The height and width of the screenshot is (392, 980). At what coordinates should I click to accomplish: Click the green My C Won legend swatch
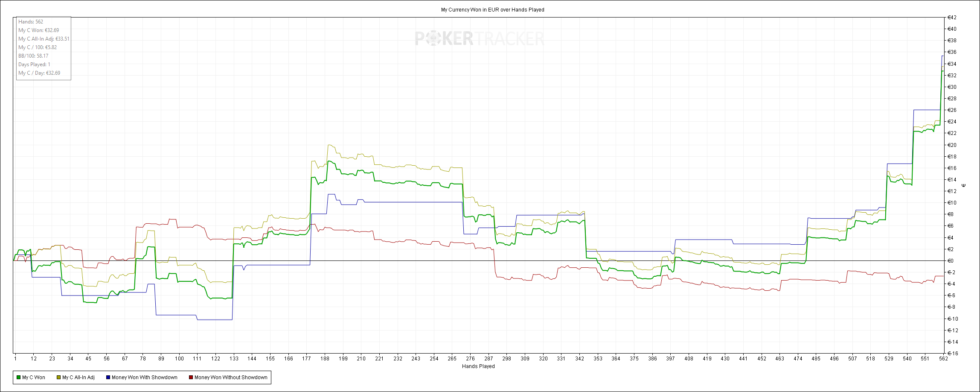(x=18, y=377)
